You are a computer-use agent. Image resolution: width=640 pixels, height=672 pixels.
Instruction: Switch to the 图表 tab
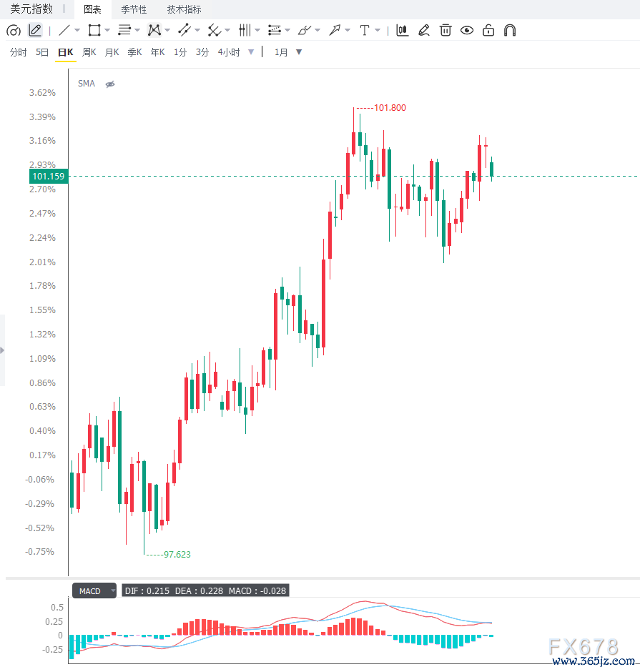tap(92, 9)
